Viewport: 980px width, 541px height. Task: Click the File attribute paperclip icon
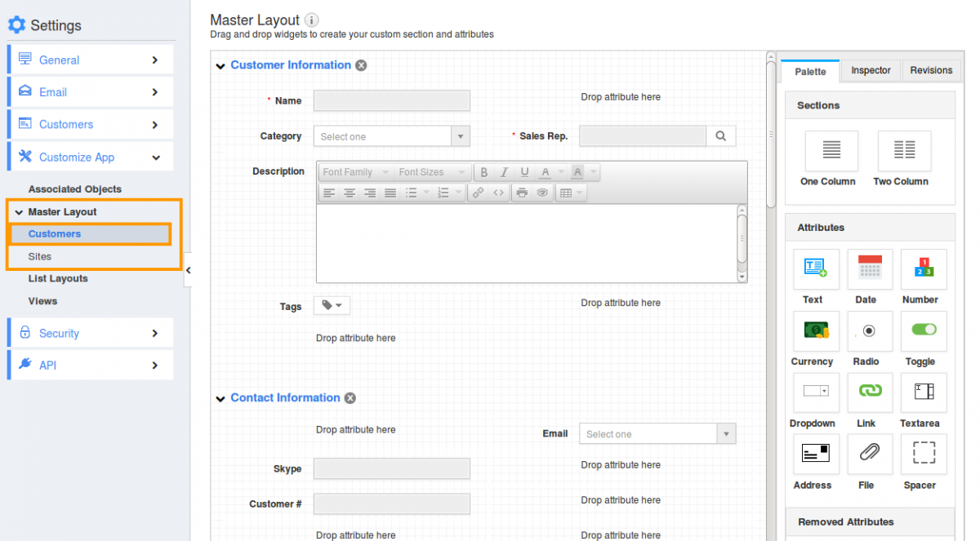[x=870, y=454]
